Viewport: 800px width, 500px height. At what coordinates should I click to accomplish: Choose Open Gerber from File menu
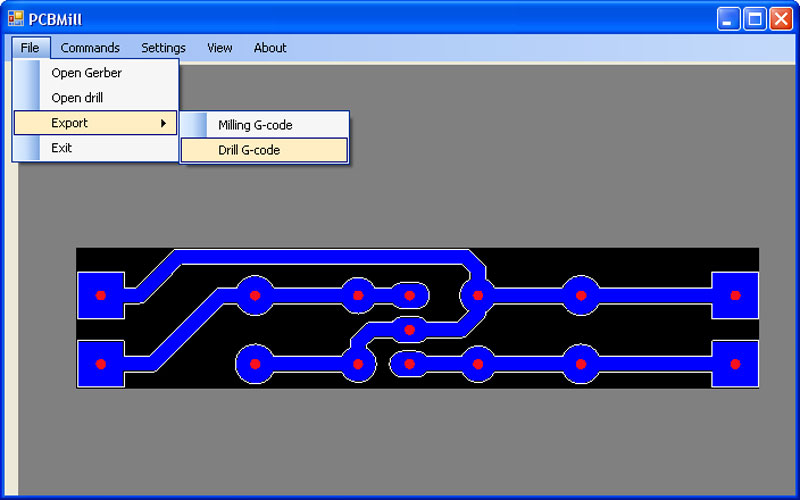tap(95, 73)
